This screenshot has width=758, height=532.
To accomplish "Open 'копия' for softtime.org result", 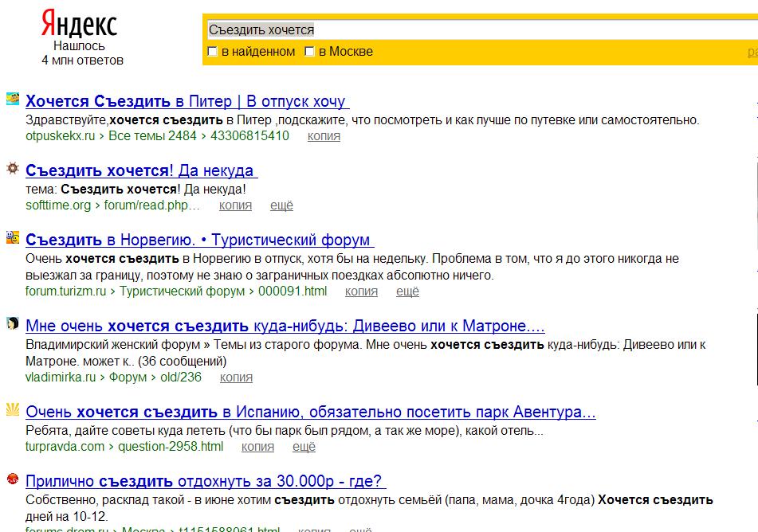I will coord(235,205).
